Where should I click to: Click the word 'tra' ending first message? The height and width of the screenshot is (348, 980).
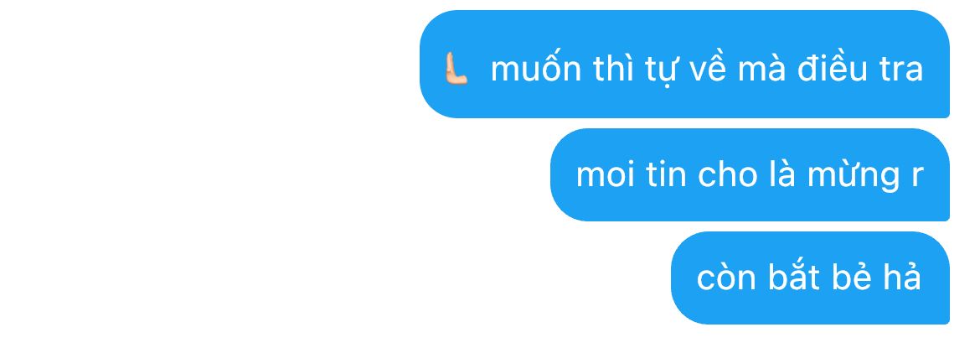pos(901,70)
